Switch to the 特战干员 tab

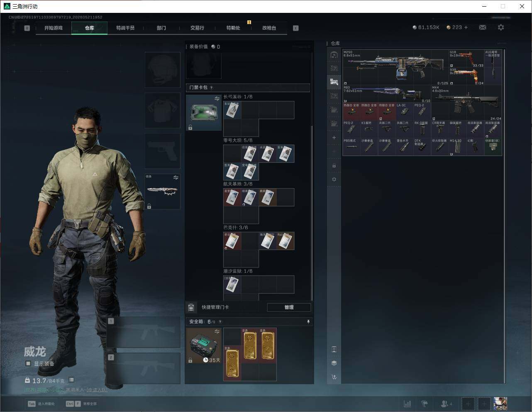pyautogui.click(x=125, y=28)
